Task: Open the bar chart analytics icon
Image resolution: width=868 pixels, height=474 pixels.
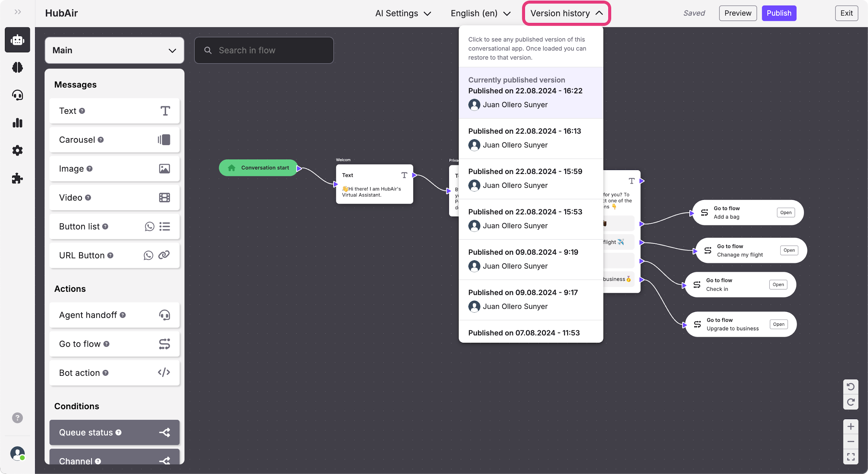Action: (17, 123)
